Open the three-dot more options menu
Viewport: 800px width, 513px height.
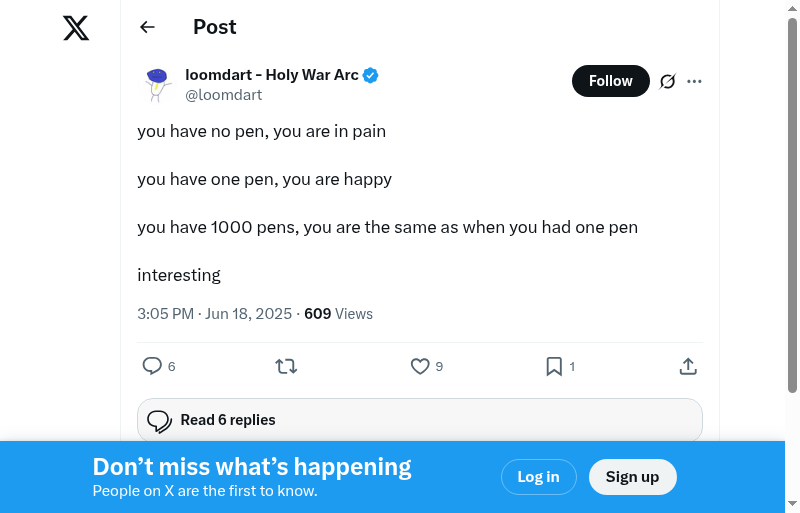tap(694, 81)
